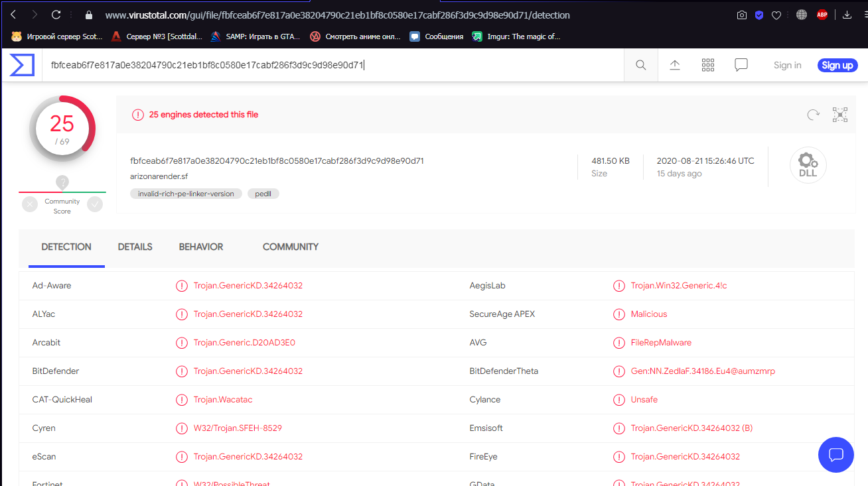Vote positive with community check icon

point(95,204)
